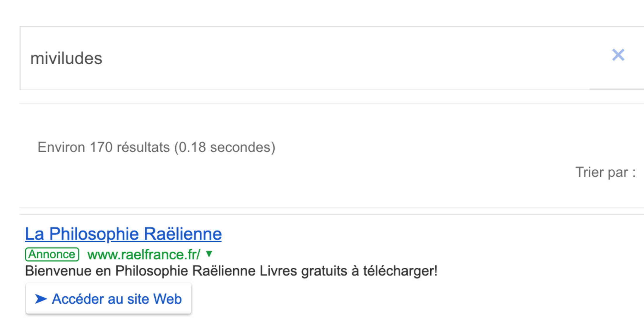This screenshot has height=332, width=644.
Task: Click the word miviludes in the search box
Action: (x=66, y=58)
